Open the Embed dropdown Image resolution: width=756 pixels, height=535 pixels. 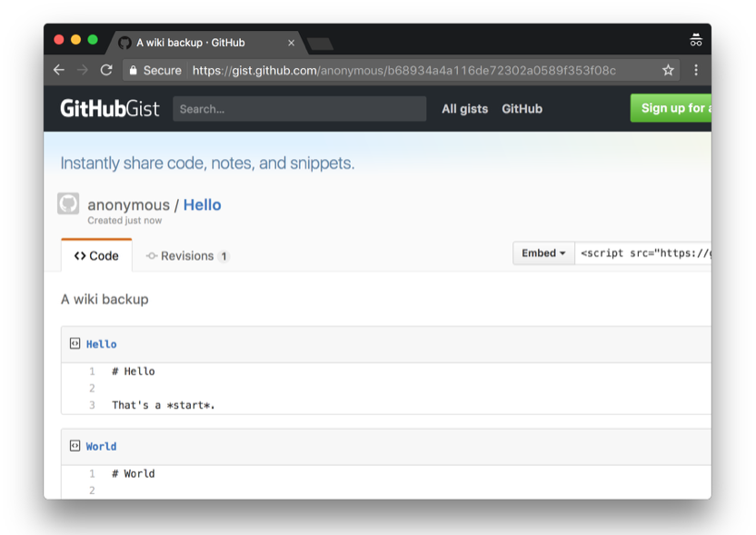(x=543, y=253)
